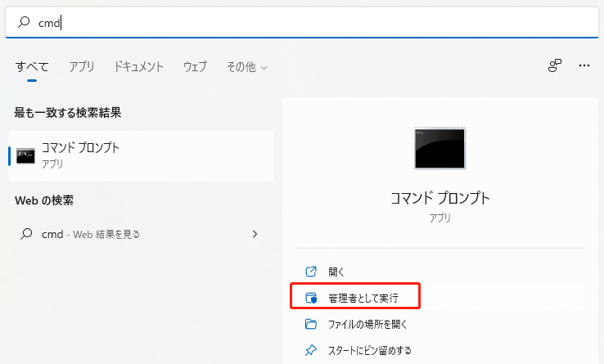Image resolution: width=604 pixels, height=364 pixels.
Task: Click the magnifier icon next to cmd web result
Action: click(25, 234)
